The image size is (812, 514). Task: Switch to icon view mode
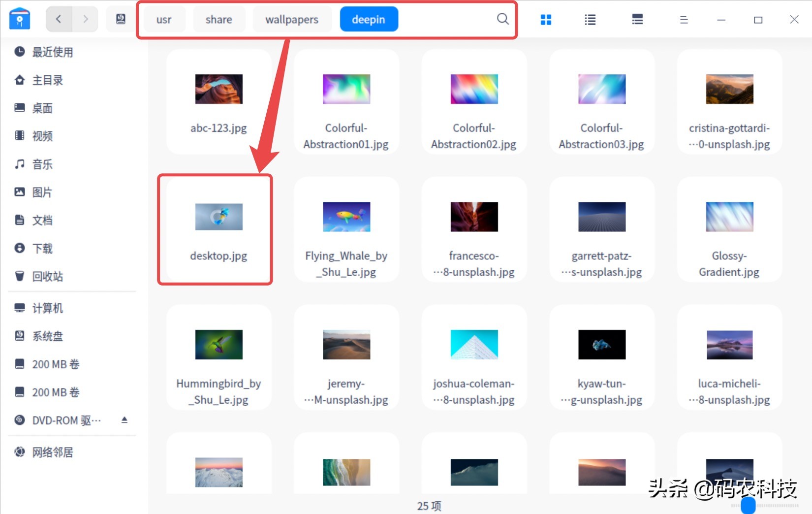546,19
